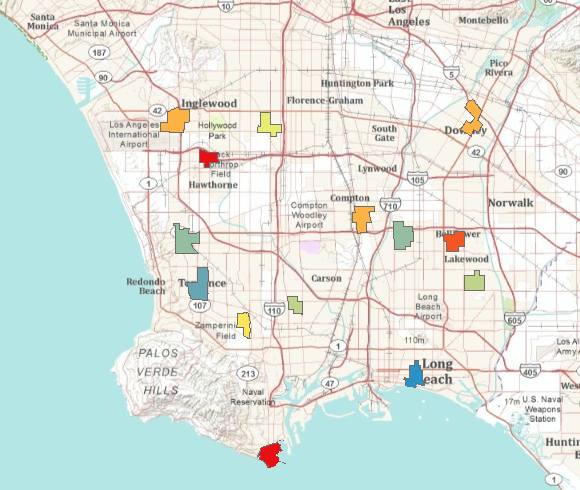Click the red polygon above Hawthorne
Image resolution: width=580 pixels, height=490 pixels.
point(208,158)
